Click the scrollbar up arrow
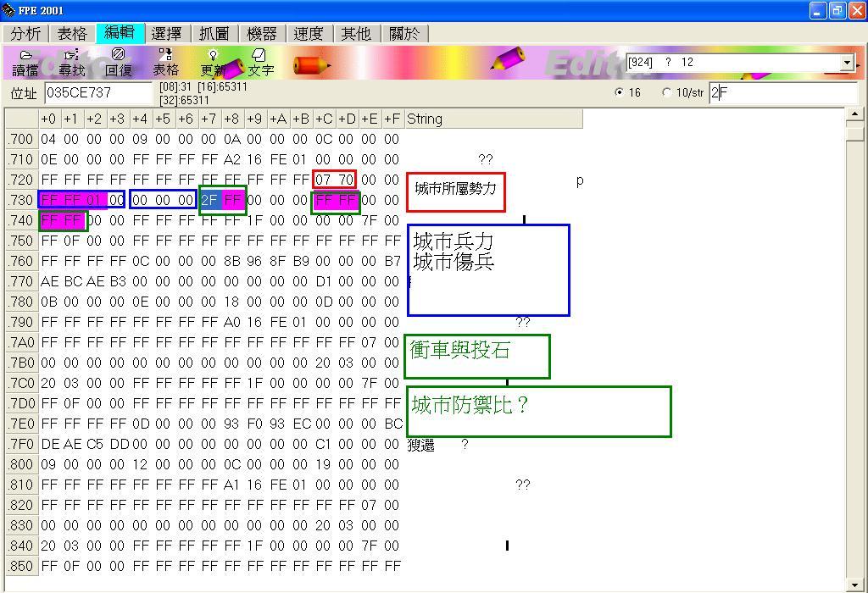This screenshot has height=593, width=868. [854, 114]
